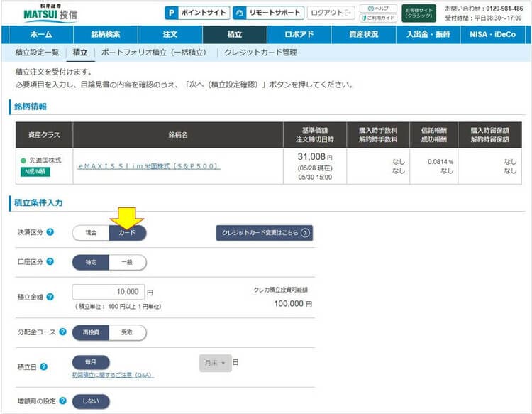Select 再投資 dividend course
532x414 pixels.
(91, 332)
